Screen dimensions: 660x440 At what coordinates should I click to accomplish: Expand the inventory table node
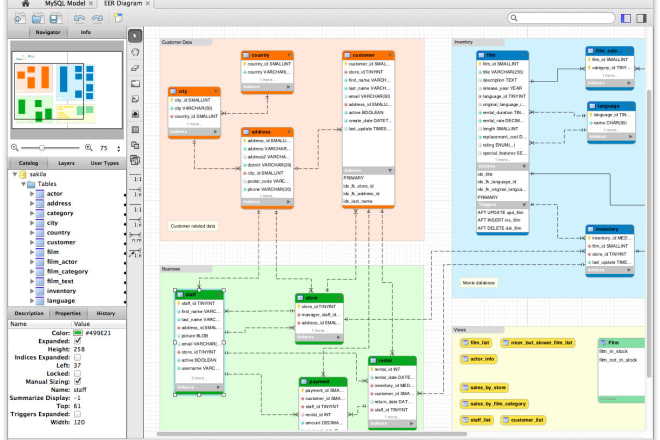32,291
